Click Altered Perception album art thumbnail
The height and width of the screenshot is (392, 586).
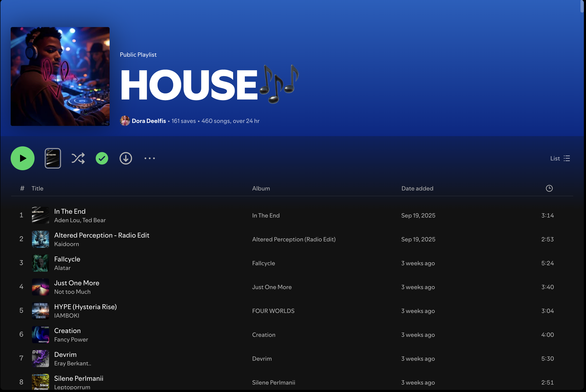40,239
